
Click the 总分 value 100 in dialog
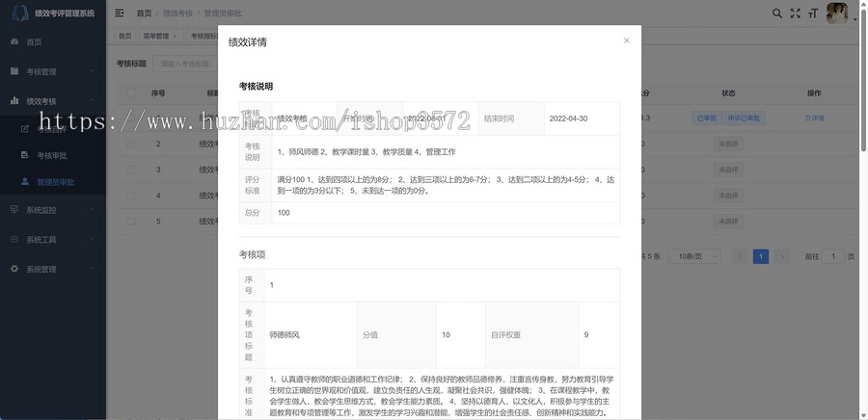click(x=284, y=213)
